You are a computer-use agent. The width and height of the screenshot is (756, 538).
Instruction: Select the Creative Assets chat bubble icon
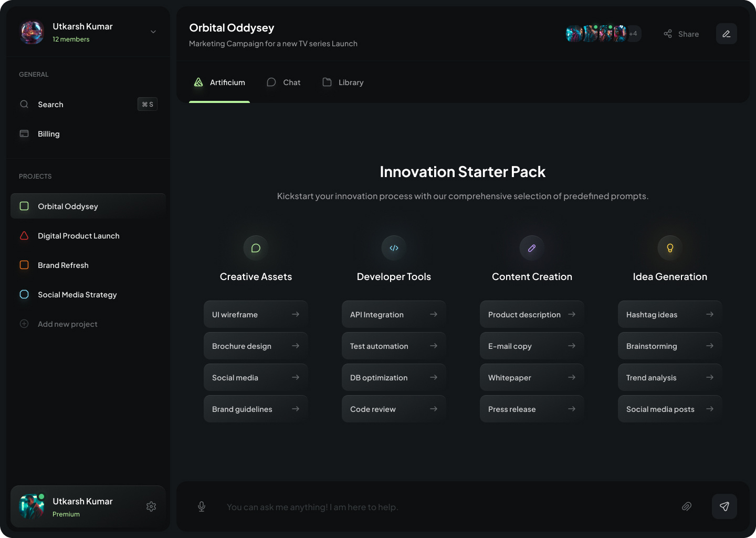[x=256, y=248]
